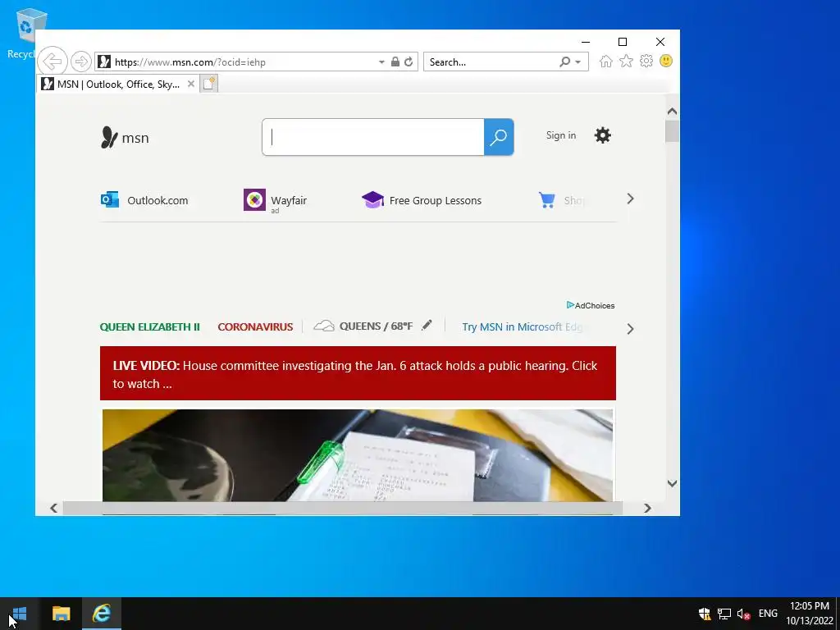Refresh the page with the reload icon

[x=409, y=62]
